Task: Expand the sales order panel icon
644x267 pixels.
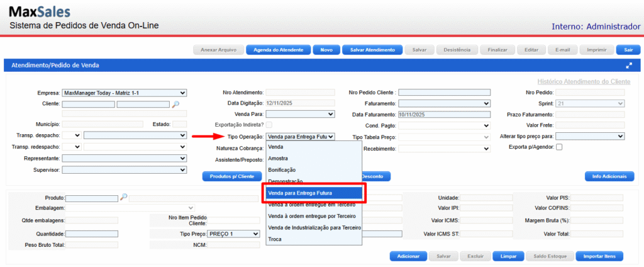Action: point(628,65)
